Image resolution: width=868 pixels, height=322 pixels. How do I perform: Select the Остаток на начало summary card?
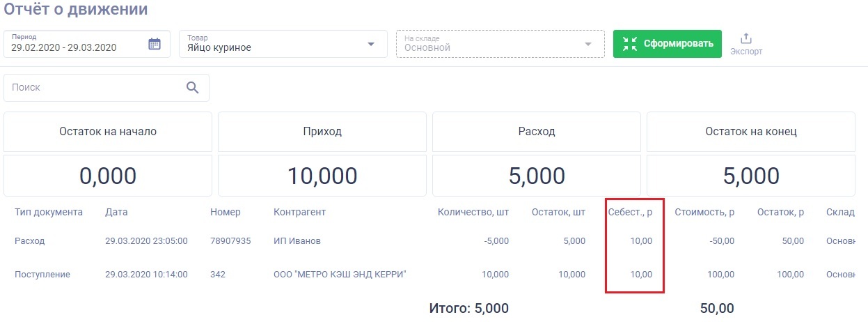[108, 132]
